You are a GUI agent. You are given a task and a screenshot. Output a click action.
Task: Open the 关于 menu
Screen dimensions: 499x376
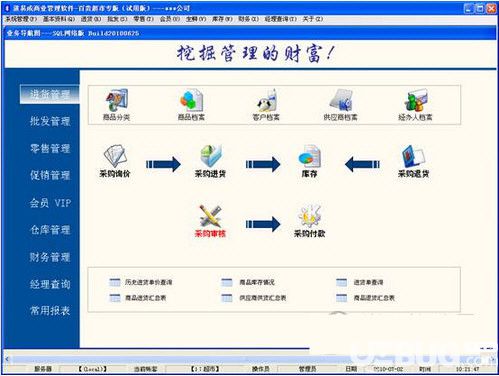point(313,19)
